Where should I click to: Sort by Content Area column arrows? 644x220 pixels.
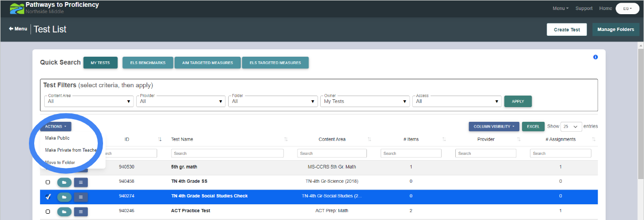(370, 139)
